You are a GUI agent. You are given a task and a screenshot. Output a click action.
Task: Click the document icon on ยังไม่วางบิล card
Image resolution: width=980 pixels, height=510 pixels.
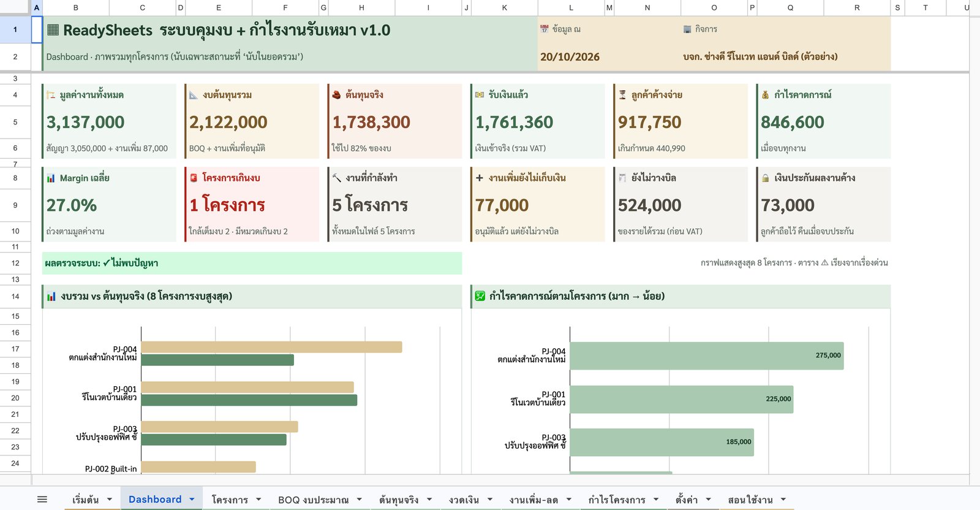[622, 178]
